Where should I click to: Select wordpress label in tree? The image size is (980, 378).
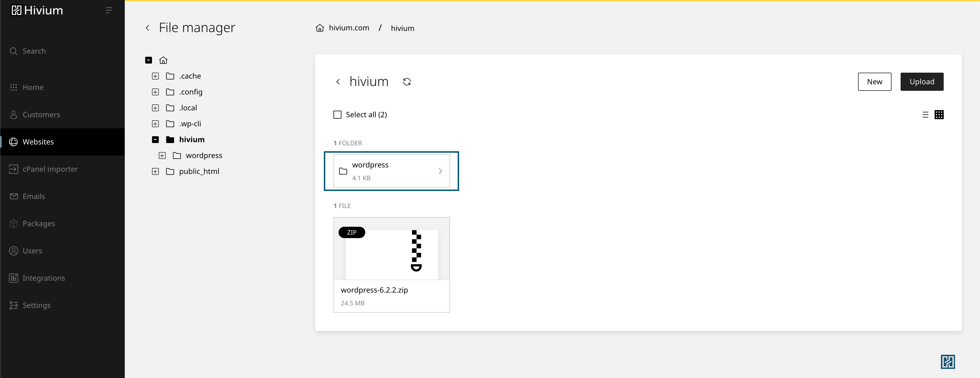tap(204, 155)
